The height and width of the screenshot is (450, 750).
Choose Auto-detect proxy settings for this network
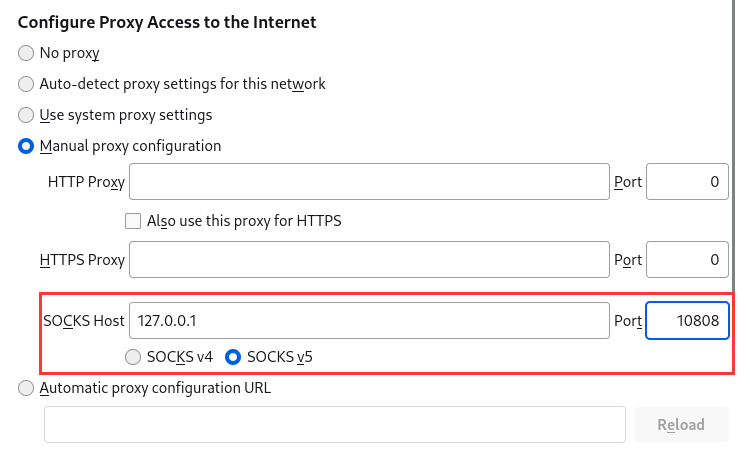click(x=26, y=84)
